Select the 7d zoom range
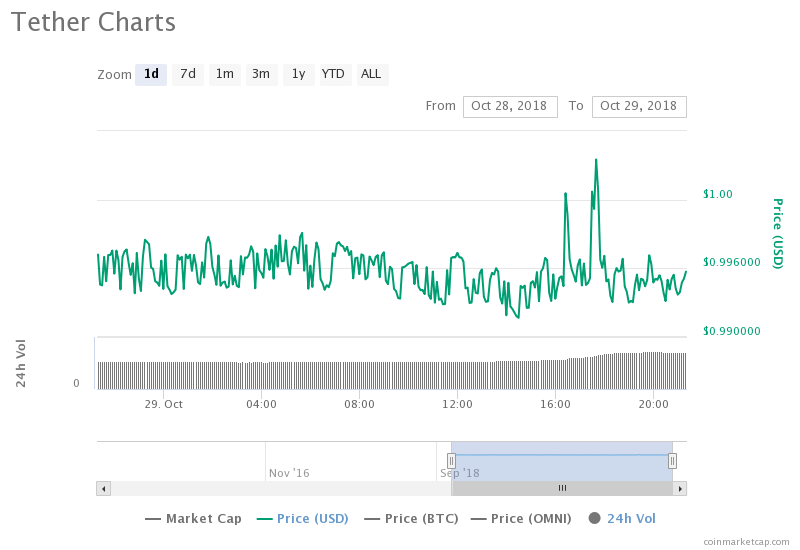The height and width of the screenshot is (550, 800). tap(188, 74)
